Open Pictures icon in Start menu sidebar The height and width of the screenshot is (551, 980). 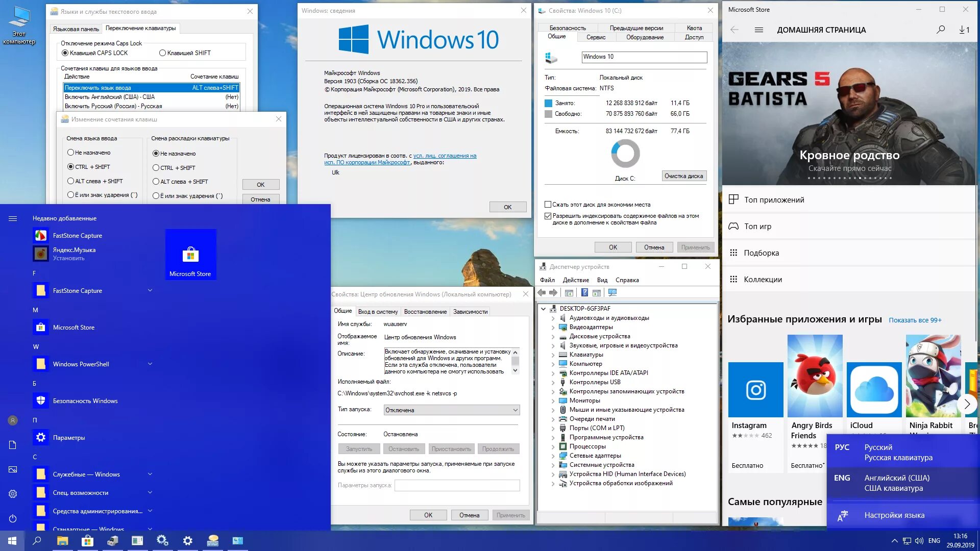(x=13, y=469)
